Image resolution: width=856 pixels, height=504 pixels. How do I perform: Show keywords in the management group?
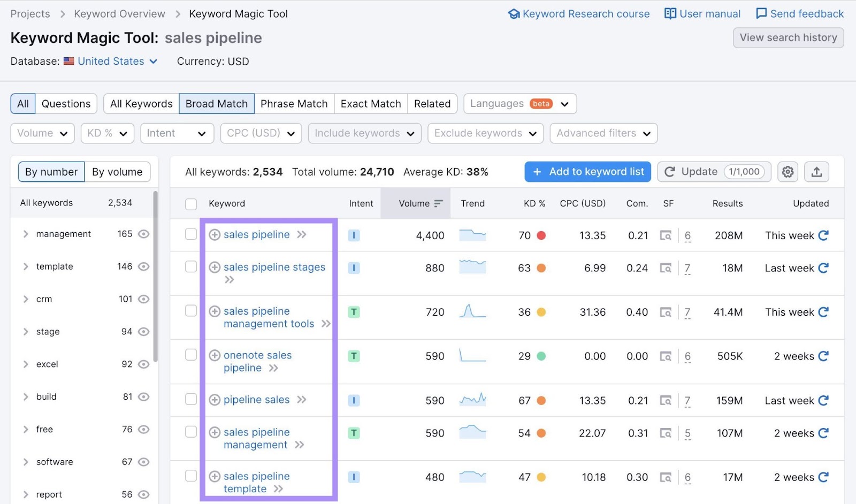143,234
